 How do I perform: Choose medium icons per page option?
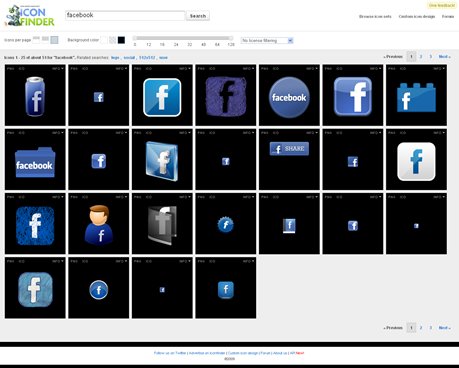(x=45, y=40)
